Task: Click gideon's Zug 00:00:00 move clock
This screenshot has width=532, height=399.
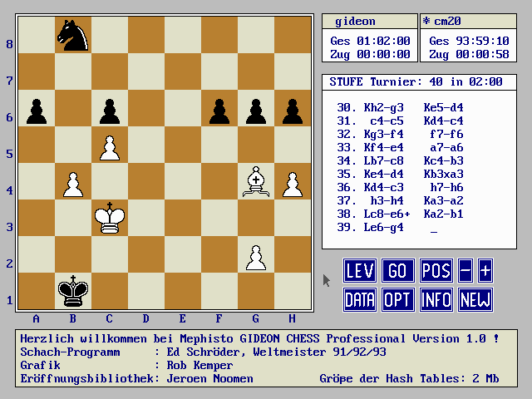Action: click(x=370, y=54)
